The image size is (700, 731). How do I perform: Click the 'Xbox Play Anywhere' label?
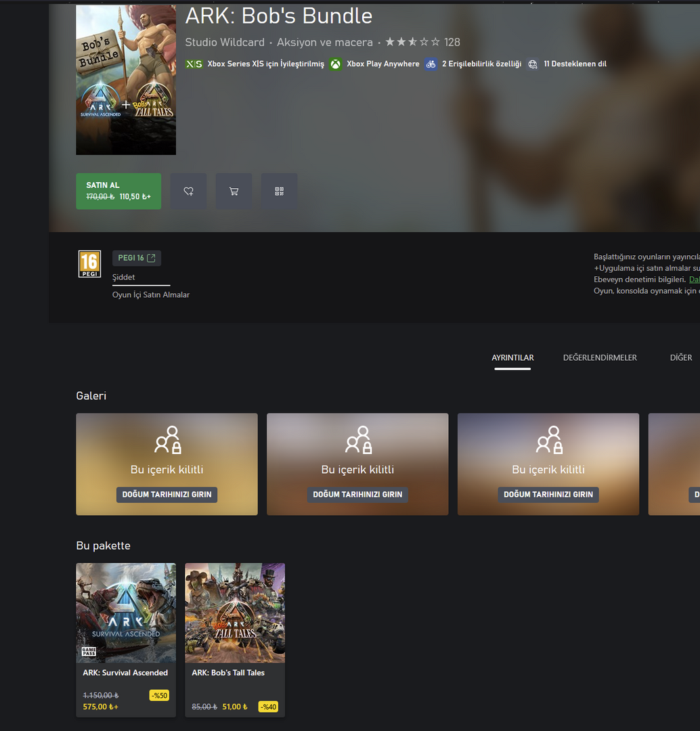click(x=383, y=64)
